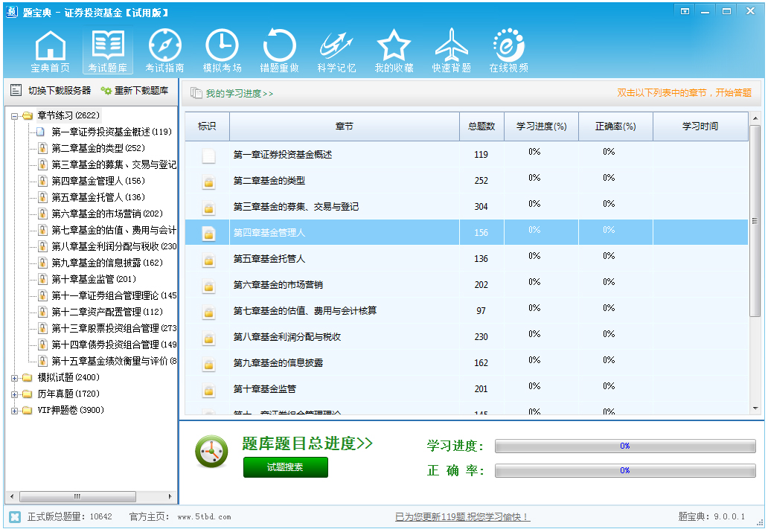Click 试题搜索 green button
Image resolution: width=768 pixels, height=532 pixels.
coord(286,467)
